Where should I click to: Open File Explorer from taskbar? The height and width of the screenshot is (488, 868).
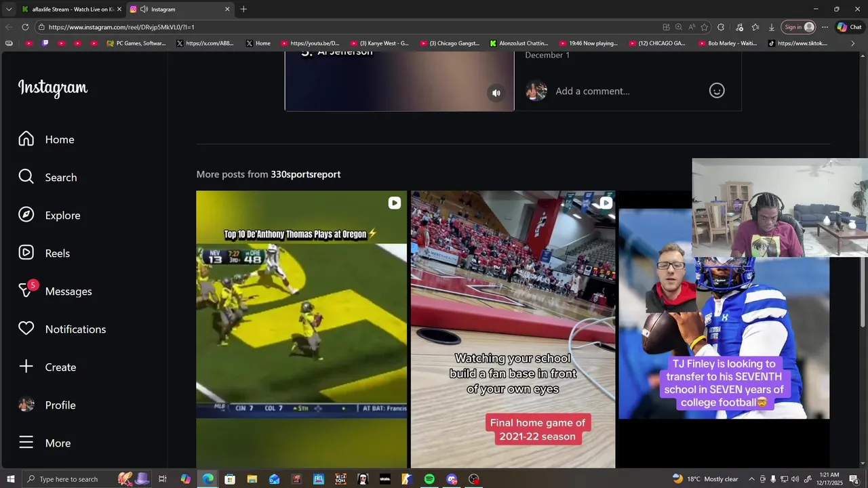[x=252, y=479]
